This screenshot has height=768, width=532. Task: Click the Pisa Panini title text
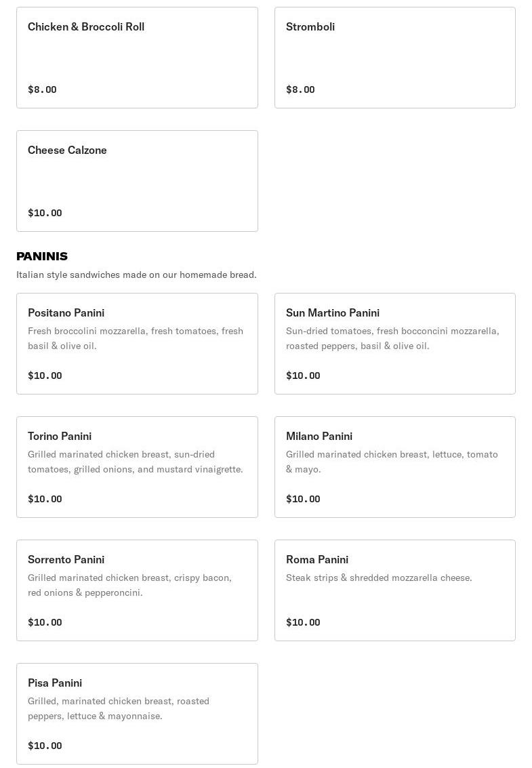pyautogui.click(x=55, y=683)
